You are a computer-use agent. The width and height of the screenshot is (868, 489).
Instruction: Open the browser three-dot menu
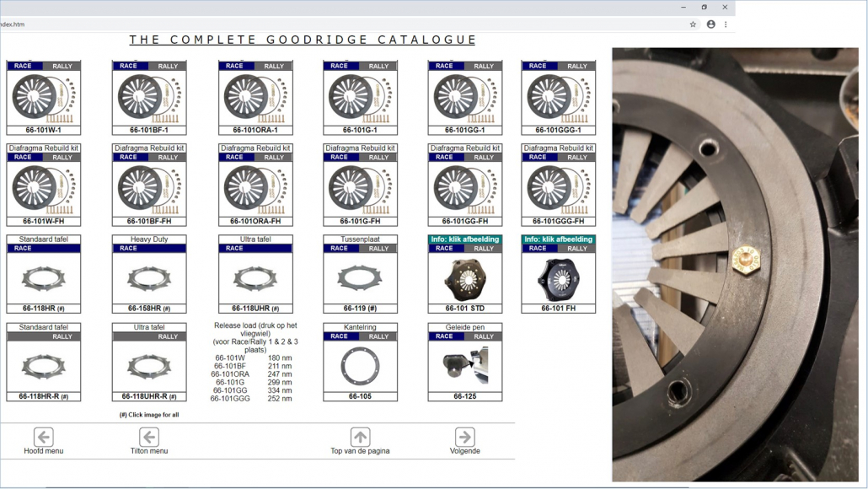[726, 24]
